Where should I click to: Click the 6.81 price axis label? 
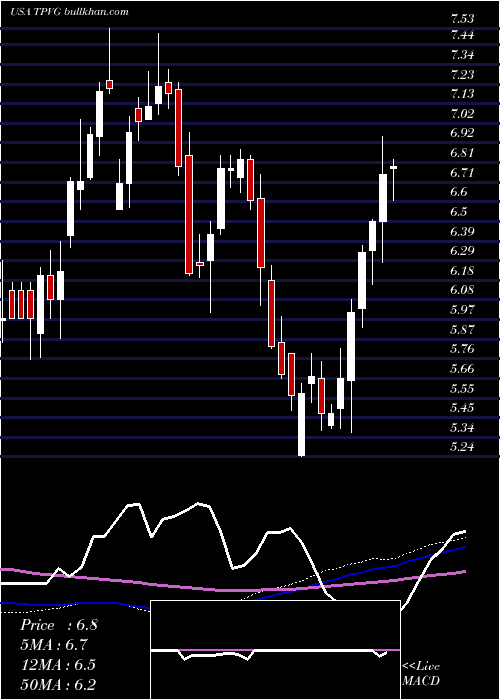pos(462,153)
